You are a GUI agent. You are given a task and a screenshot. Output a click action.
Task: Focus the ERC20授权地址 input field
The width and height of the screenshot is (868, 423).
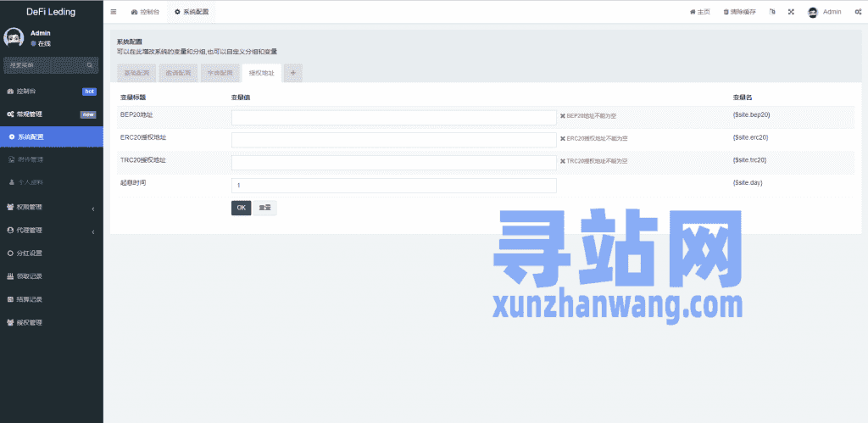393,140
